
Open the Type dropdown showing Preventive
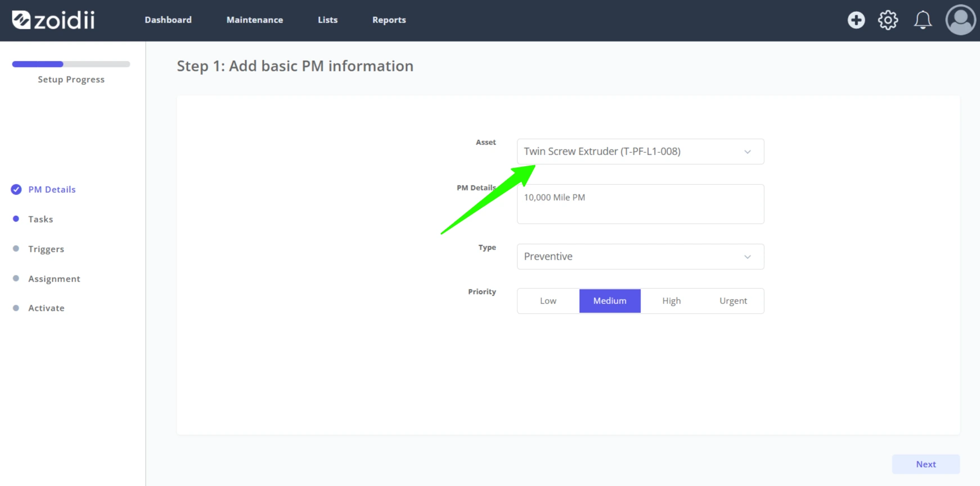click(640, 257)
